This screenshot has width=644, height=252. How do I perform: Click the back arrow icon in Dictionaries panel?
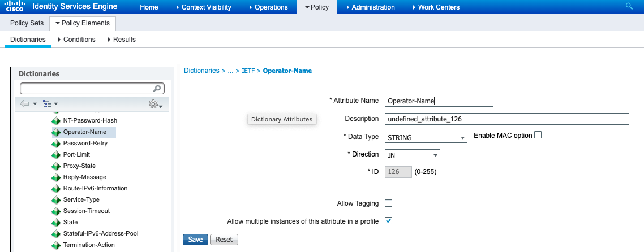click(24, 104)
